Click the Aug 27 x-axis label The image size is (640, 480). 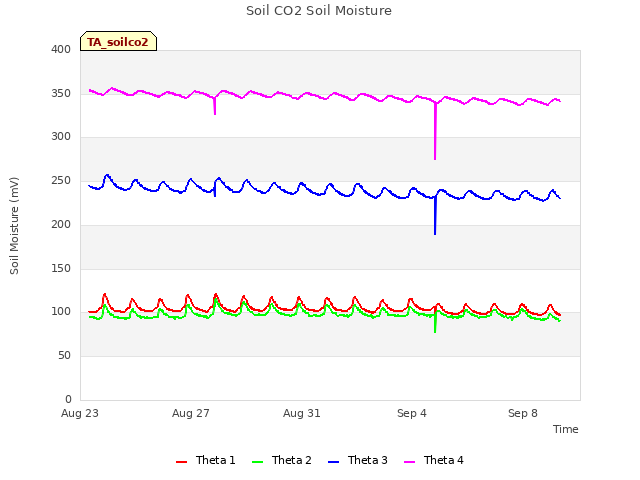coord(191,413)
